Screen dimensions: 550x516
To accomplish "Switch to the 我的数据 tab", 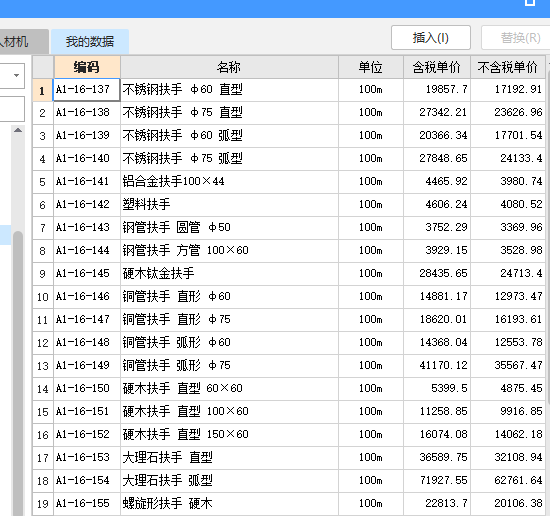I will click(x=90, y=41).
